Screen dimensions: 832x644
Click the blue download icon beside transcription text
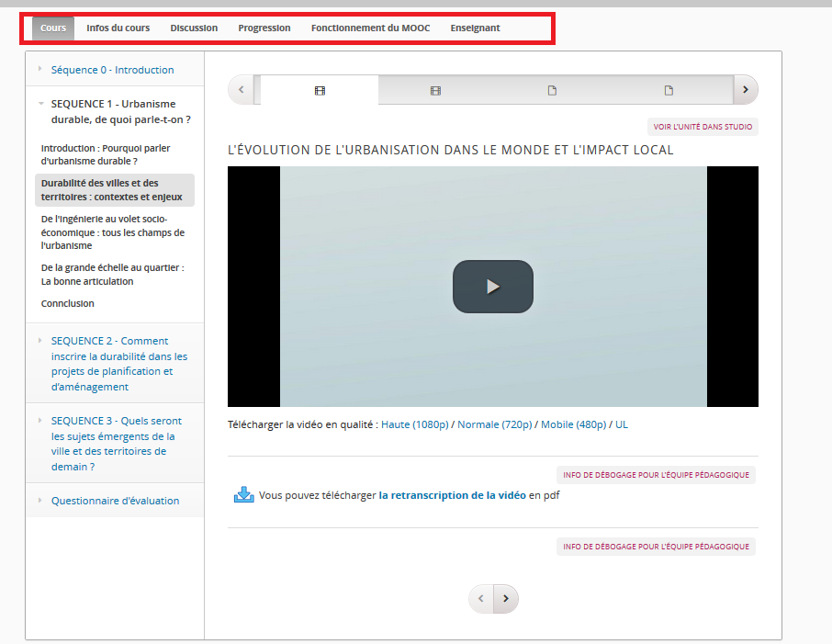click(243, 495)
